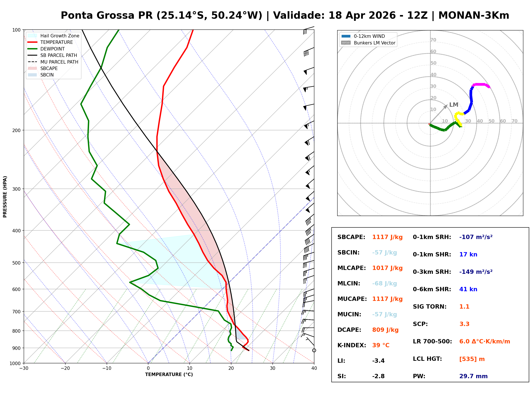Click the 0-6km SHR value 41 kn
The height and width of the screenshot is (393, 532).
tap(468, 289)
